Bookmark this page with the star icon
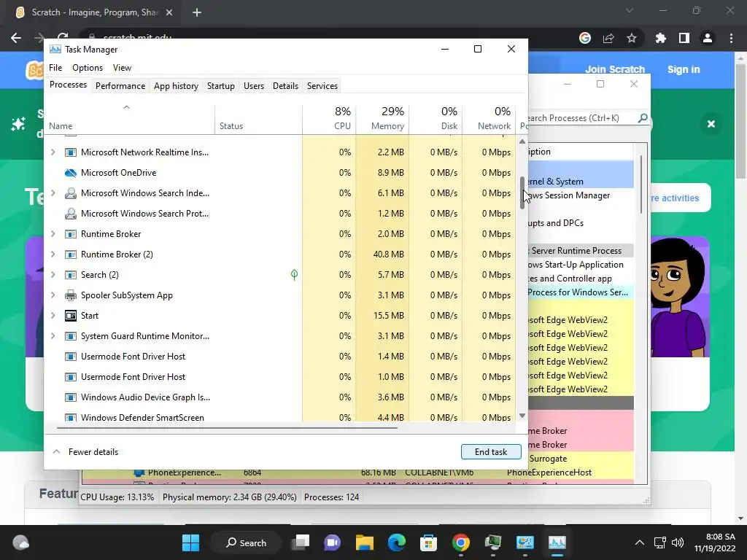The image size is (747, 560). pyautogui.click(x=632, y=38)
